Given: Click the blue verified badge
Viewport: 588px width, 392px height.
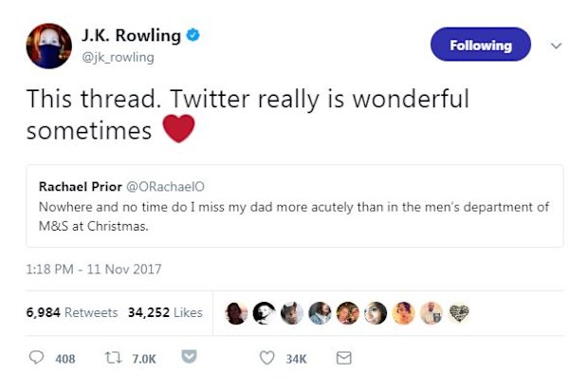Looking at the screenshot, I should 193,35.
